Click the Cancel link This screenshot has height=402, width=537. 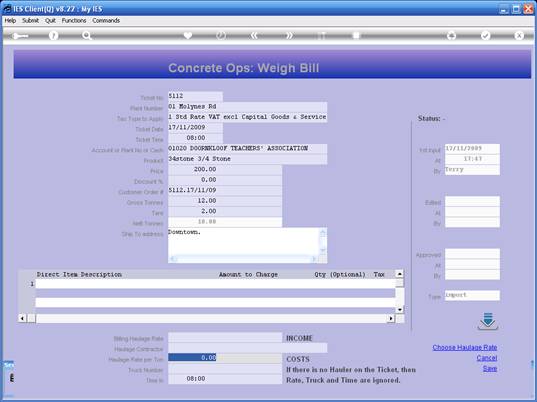coord(487,358)
